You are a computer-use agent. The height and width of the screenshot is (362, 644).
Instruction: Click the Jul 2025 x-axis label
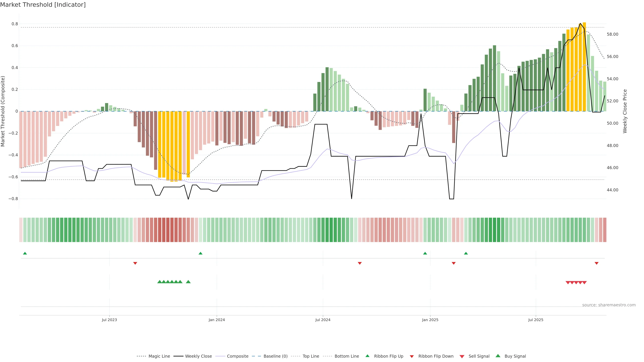(536, 320)
